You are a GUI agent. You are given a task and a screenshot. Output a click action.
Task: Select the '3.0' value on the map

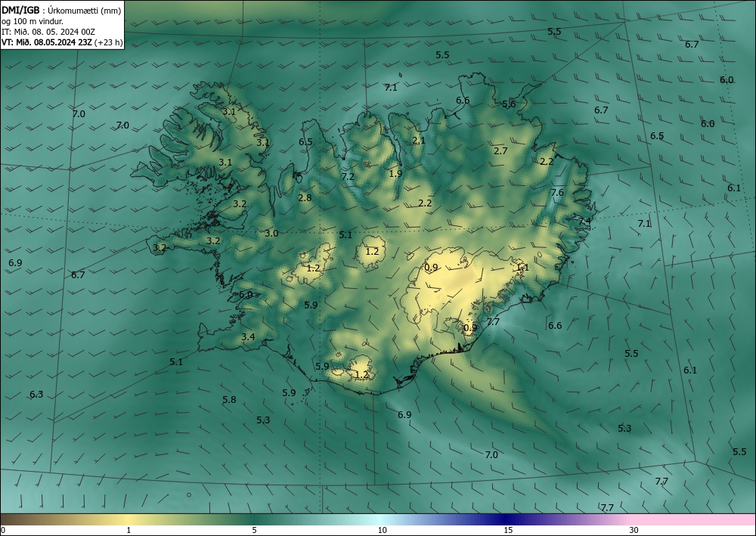point(271,234)
